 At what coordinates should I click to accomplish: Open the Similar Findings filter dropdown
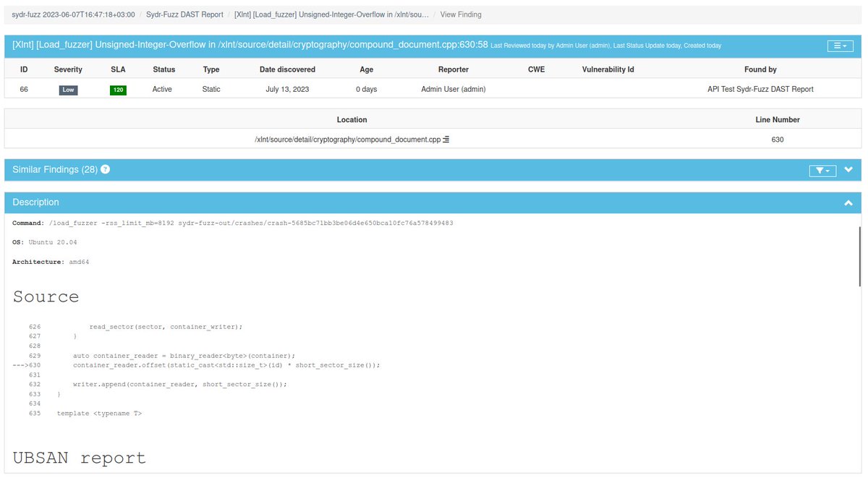[822, 171]
